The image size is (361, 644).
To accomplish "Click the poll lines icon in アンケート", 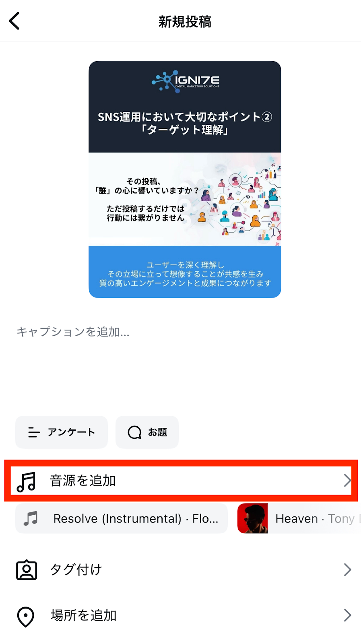I will (x=34, y=432).
